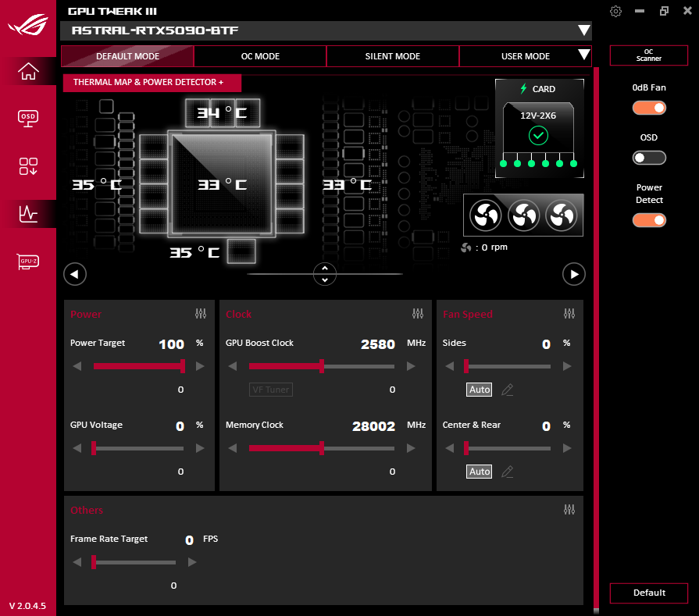The image size is (699, 616).
Task: Decrease Power Target with left arrow
Action: [x=77, y=366]
